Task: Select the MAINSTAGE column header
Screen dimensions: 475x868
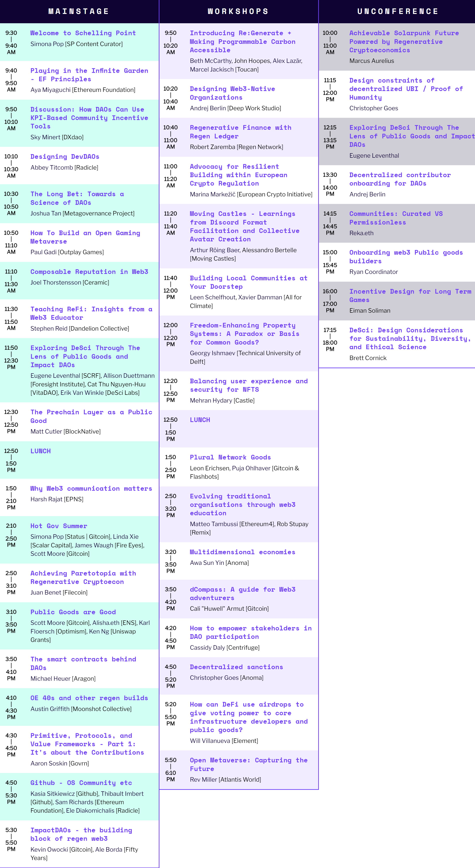Action: click(79, 12)
